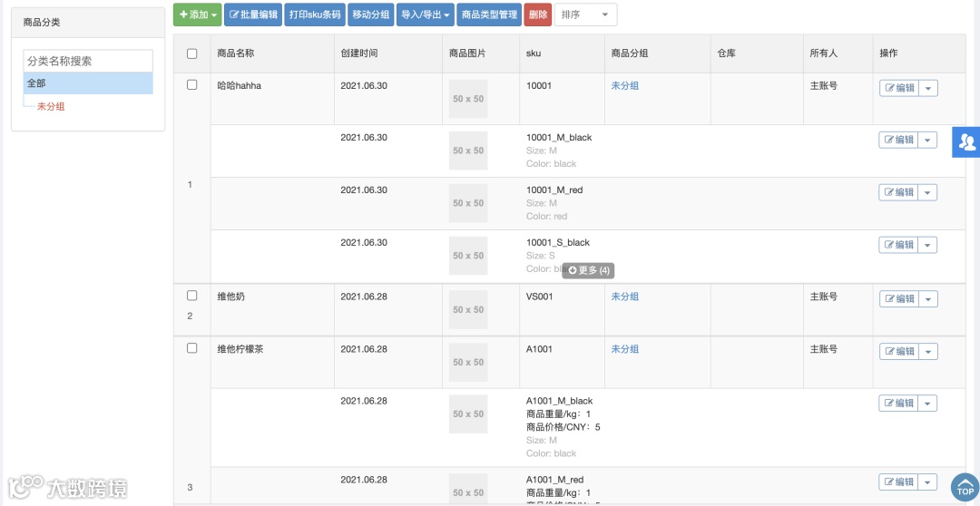Select 未分组 in the category tree

point(51,106)
